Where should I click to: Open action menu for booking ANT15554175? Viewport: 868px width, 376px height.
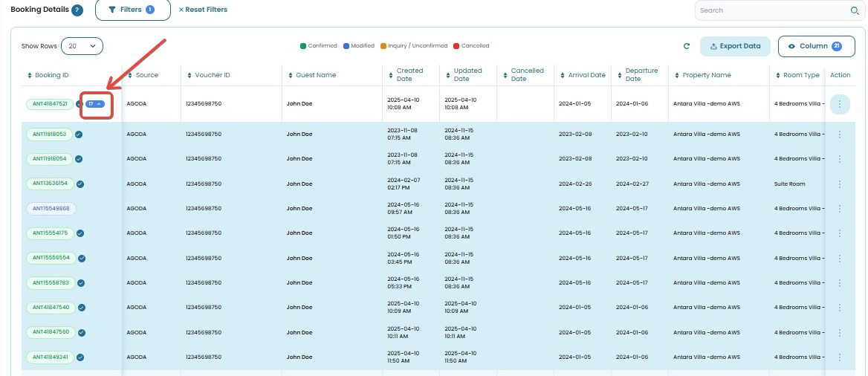tap(840, 233)
